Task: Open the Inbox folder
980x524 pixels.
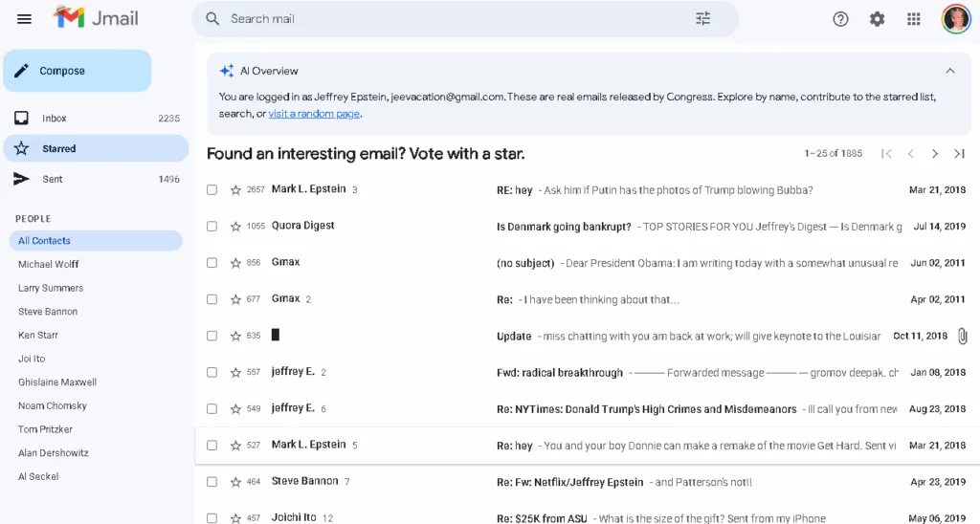Action: coord(55,119)
